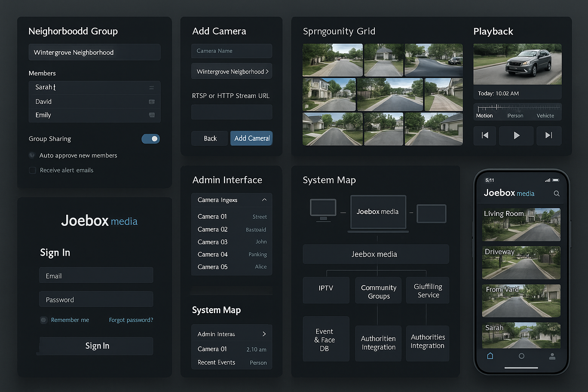Check the Receive alert emails checkbox
Image resolution: width=588 pixels, height=392 pixels.
pos(33,170)
